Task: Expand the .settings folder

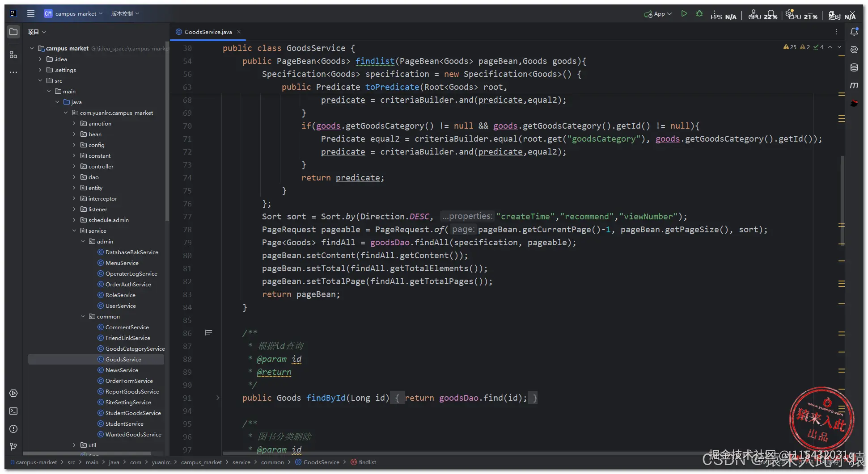Action: coord(40,70)
